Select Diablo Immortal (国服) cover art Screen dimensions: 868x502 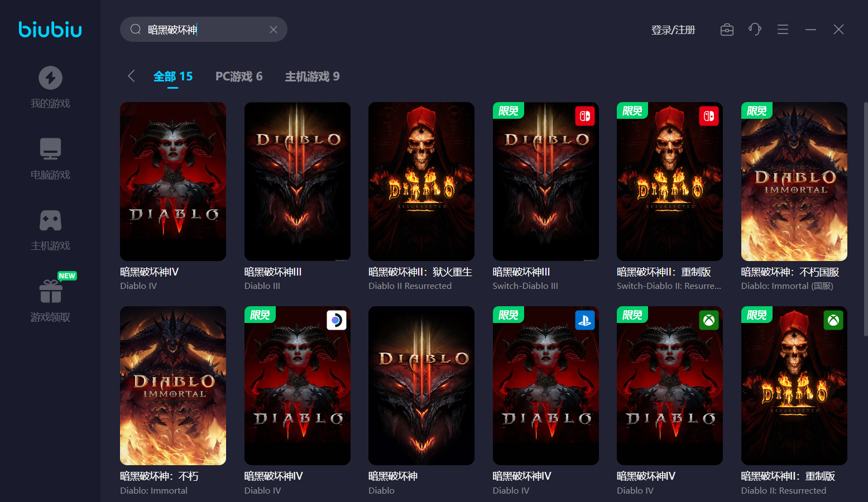794,181
